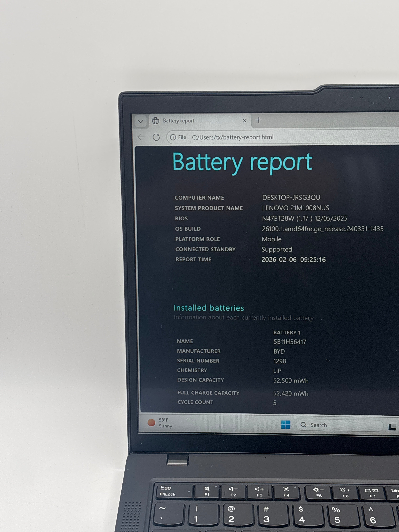Select the REPORT TIME label
The width and height of the screenshot is (399, 532).
point(193,259)
